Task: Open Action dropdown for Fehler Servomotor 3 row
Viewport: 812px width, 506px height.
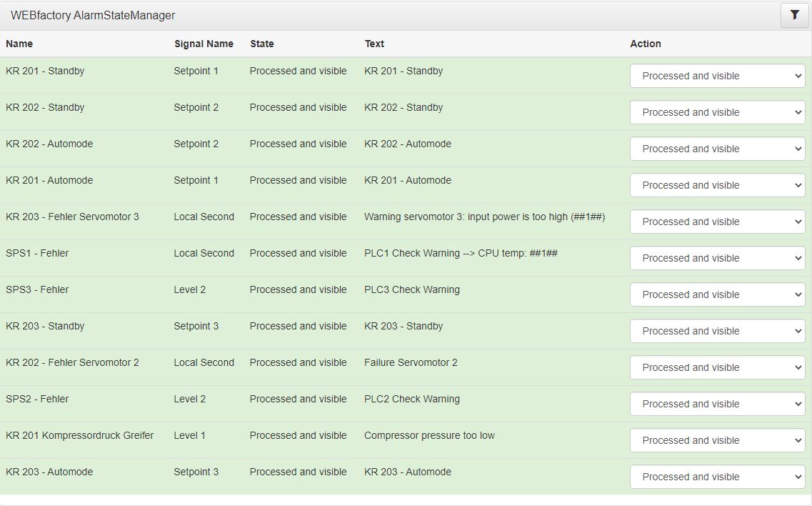Action: pyautogui.click(x=717, y=222)
